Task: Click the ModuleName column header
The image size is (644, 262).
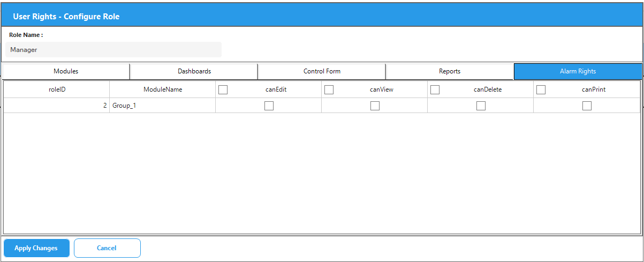Action: [163, 89]
